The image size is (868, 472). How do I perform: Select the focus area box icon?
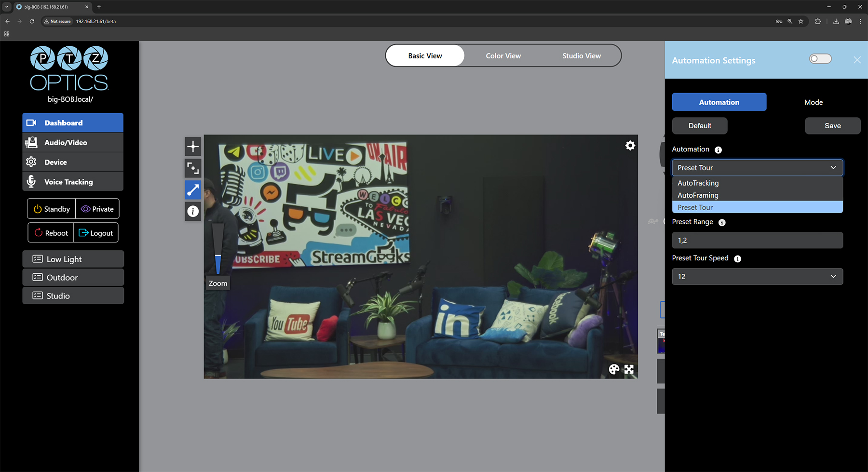tap(193, 168)
